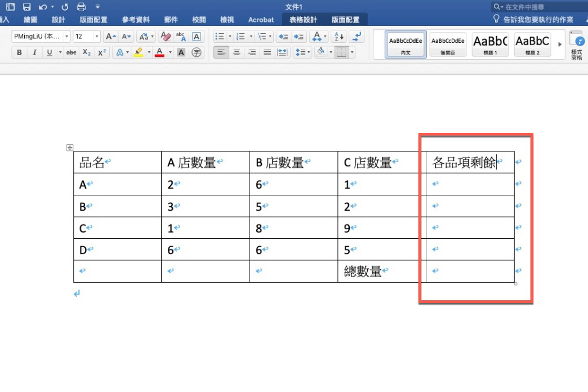Click the sort icon
588x392 pixels.
point(338,36)
